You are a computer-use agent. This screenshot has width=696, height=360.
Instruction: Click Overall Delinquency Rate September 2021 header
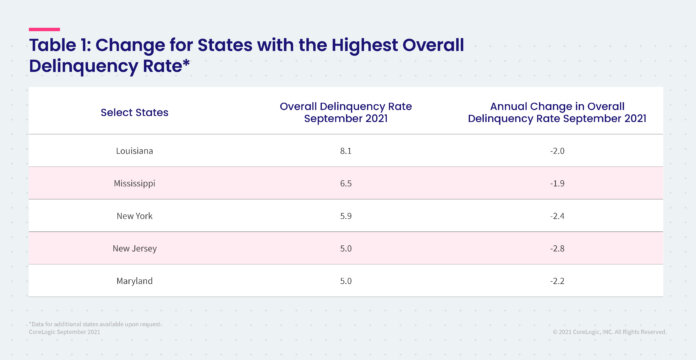click(x=345, y=113)
